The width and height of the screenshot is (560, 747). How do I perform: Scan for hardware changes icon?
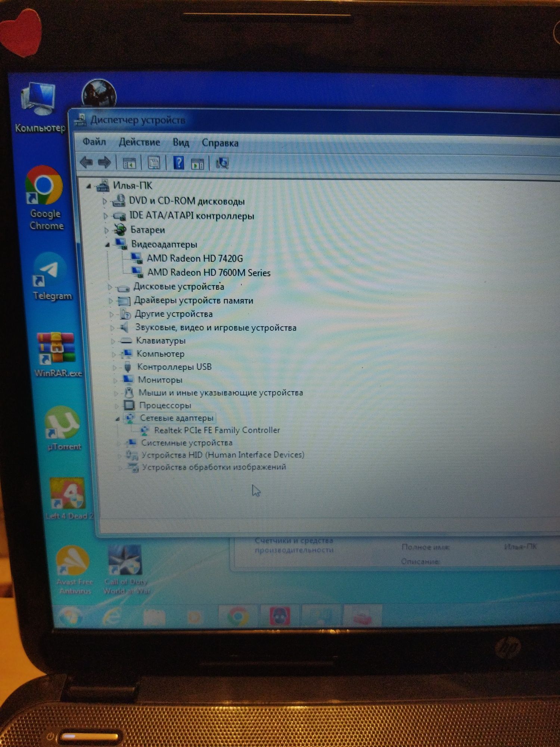pyautogui.click(x=222, y=163)
